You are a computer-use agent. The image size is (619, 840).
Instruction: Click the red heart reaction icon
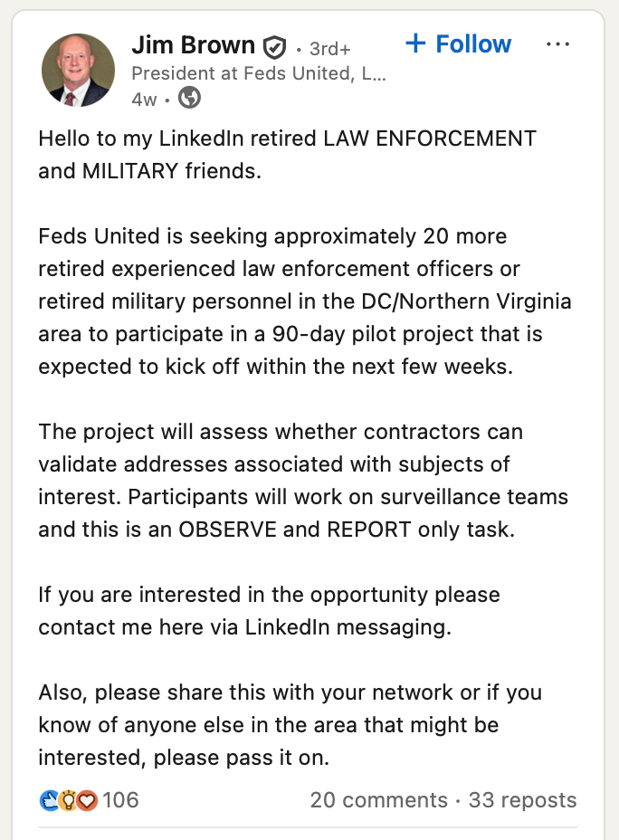point(87,800)
